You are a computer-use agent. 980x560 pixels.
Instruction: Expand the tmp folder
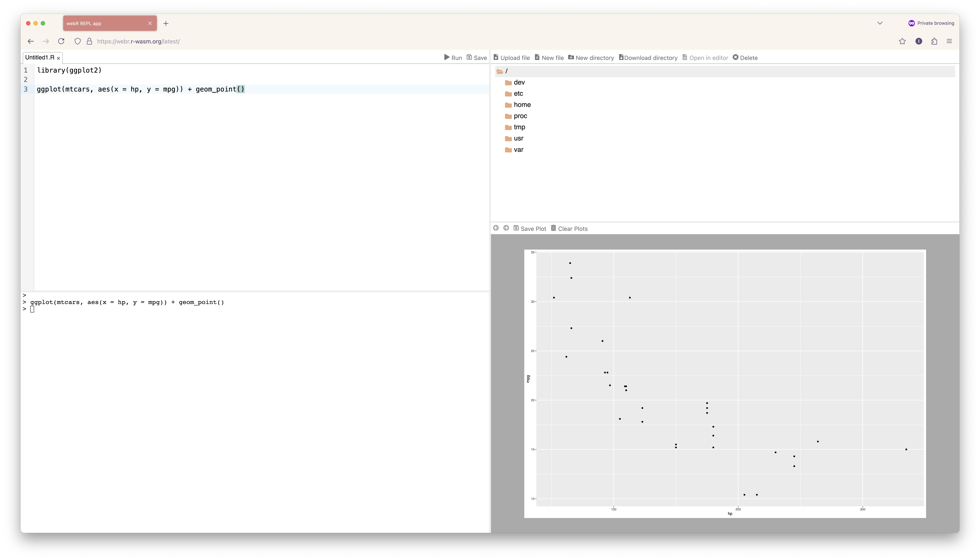coord(519,127)
